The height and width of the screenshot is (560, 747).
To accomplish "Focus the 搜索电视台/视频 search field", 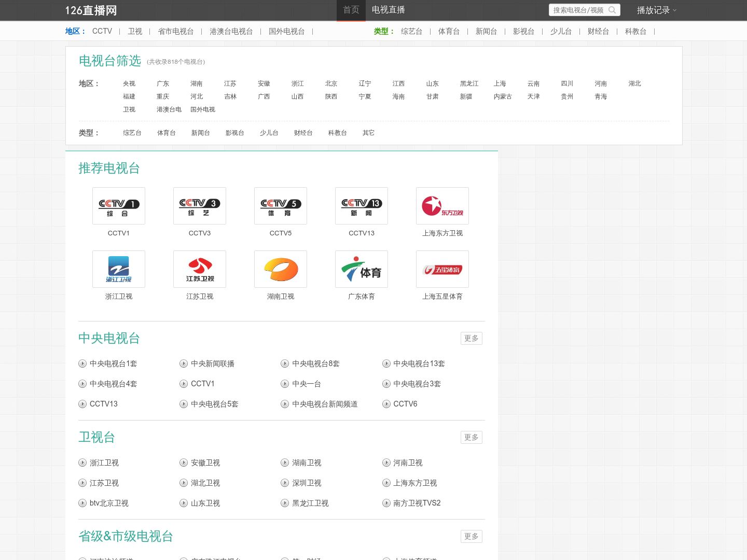I will point(579,10).
